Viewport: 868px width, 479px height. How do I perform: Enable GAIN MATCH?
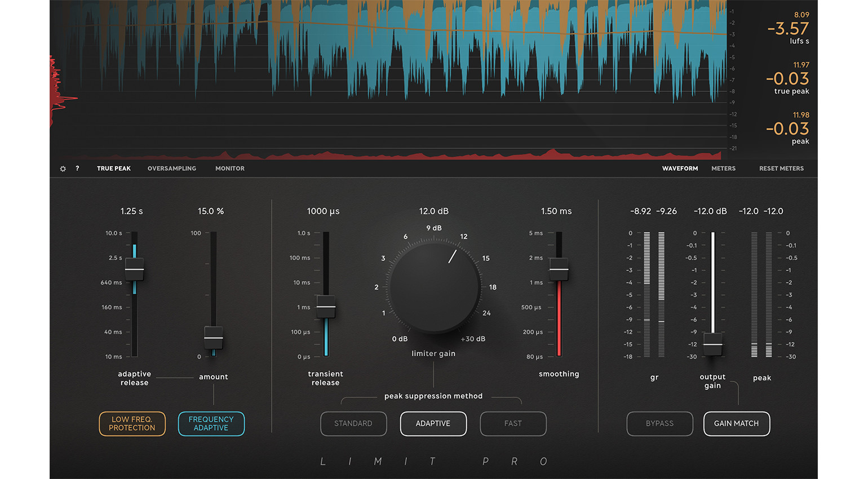coord(737,424)
